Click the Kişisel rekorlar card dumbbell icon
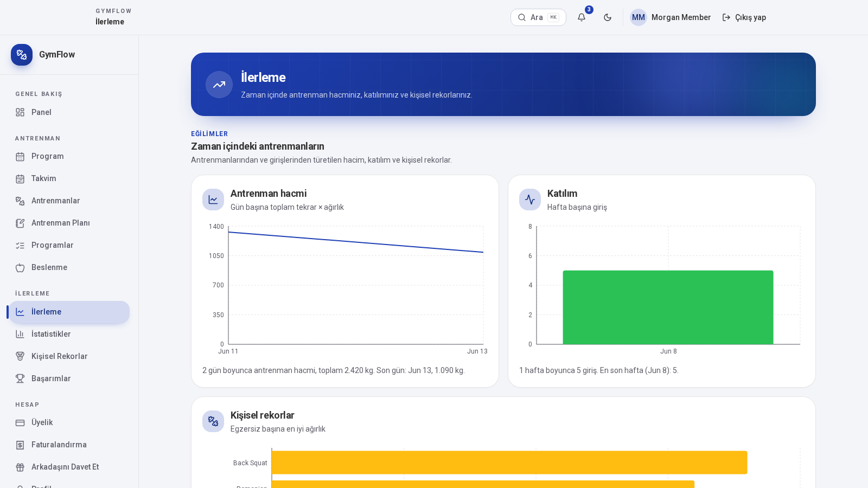The image size is (868, 488). [213, 421]
